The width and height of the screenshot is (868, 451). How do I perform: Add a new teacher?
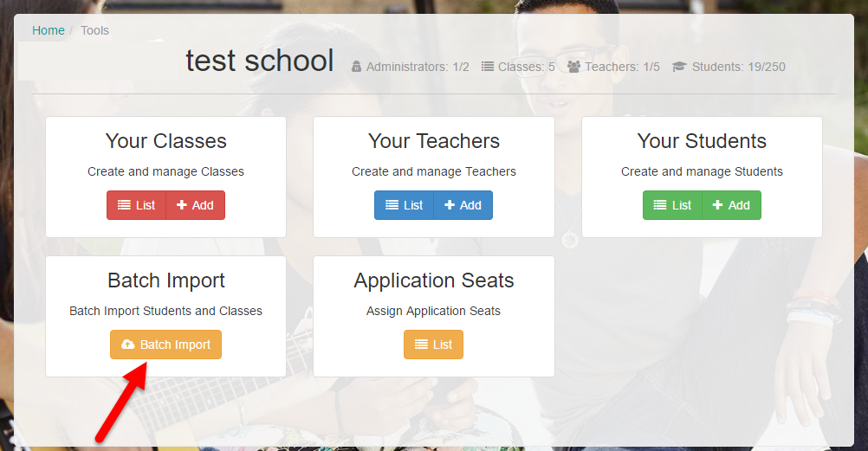(x=463, y=205)
